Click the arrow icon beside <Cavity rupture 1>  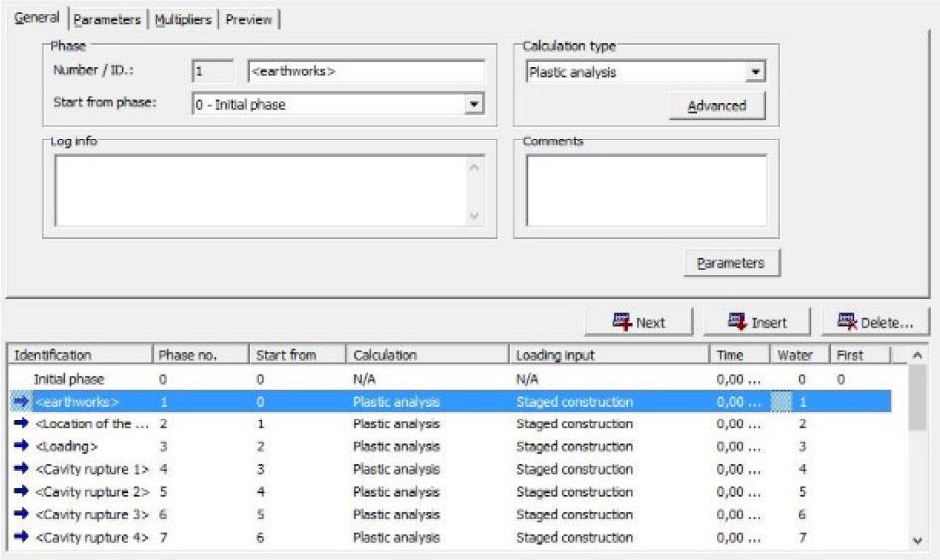tap(21, 469)
